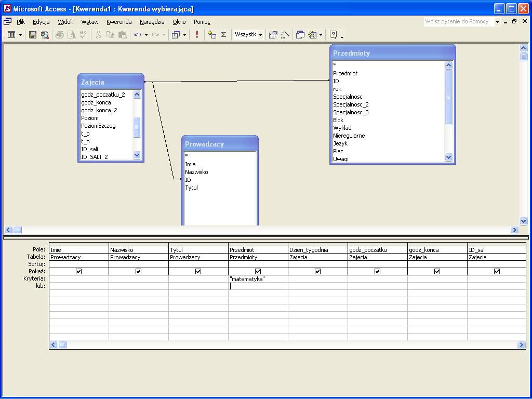Open the Query Type dropdown arrow

click(184, 35)
